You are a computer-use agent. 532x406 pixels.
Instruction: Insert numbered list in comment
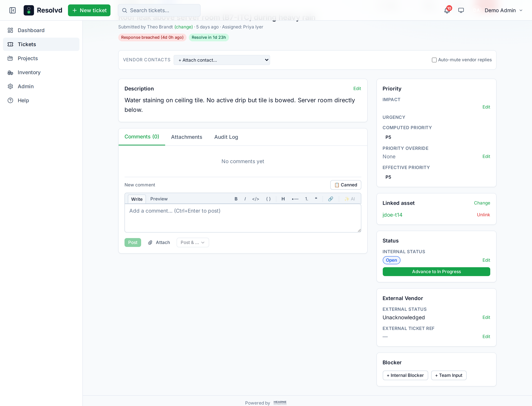[x=306, y=199]
